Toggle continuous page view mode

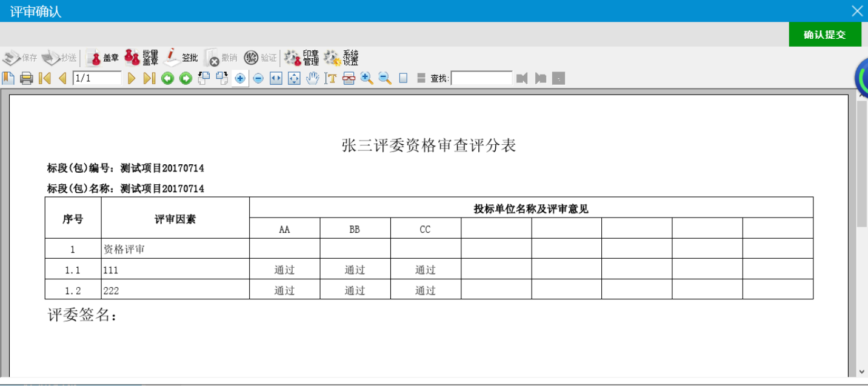(421, 78)
